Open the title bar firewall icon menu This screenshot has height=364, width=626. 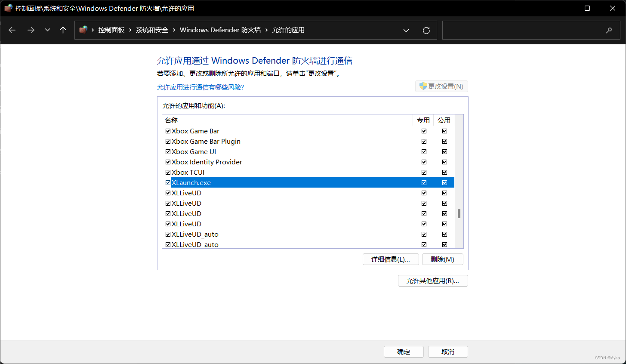pyautogui.click(x=8, y=8)
